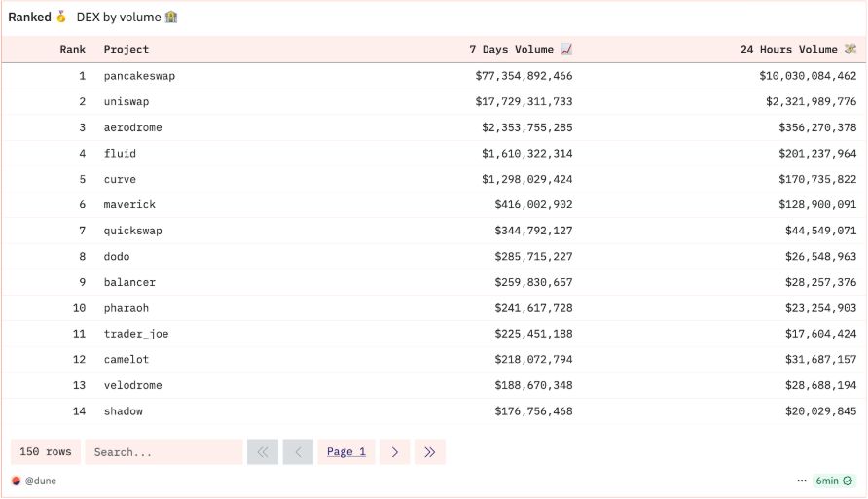Jump to the first page

[263, 452]
